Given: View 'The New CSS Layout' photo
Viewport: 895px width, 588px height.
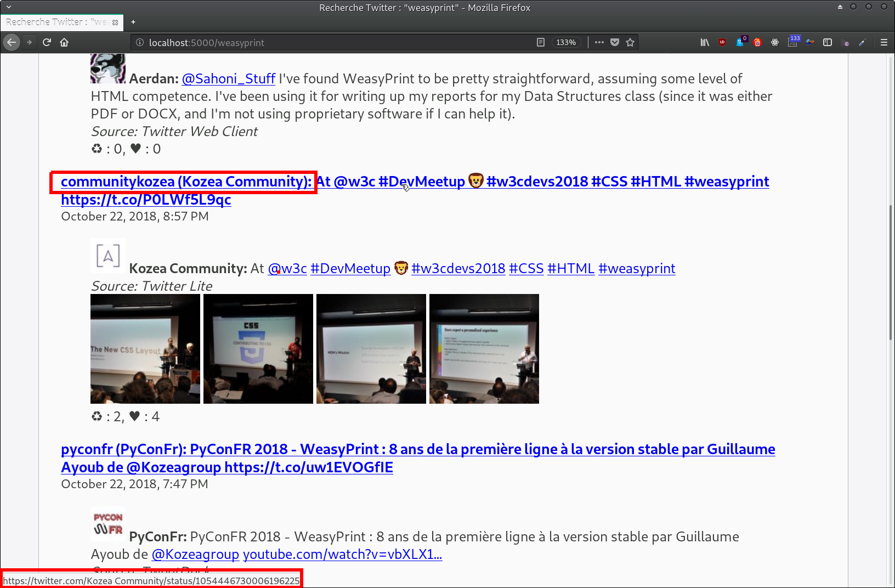Looking at the screenshot, I should coord(145,349).
